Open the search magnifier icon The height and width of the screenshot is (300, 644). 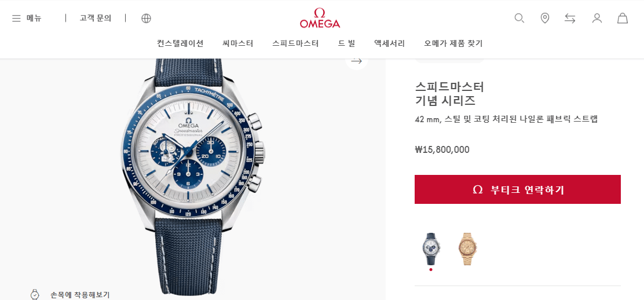pyautogui.click(x=519, y=18)
